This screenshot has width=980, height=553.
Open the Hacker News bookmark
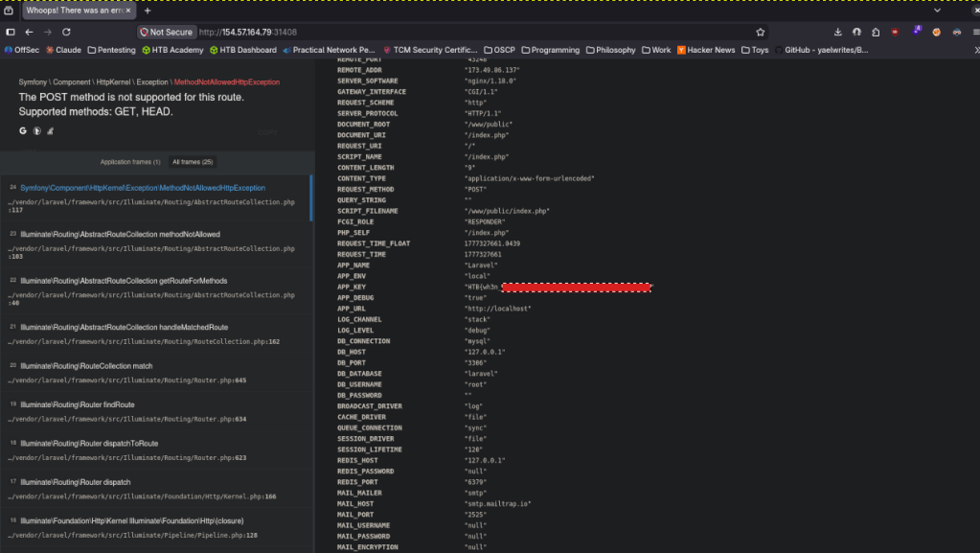[x=706, y=50]
